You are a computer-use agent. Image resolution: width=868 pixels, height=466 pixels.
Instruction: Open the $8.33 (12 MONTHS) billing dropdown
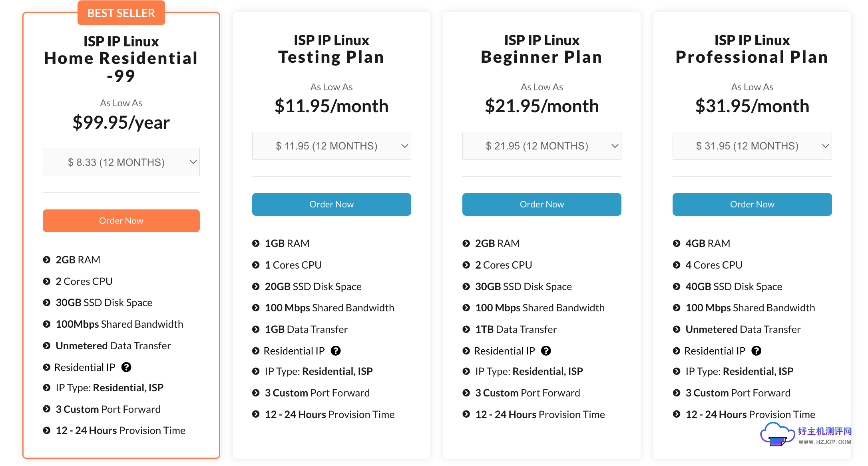[121, 162]
